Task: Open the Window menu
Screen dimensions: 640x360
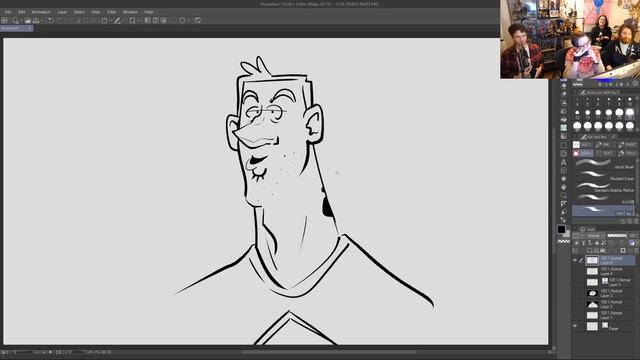Action: click(x=130, y=12)
